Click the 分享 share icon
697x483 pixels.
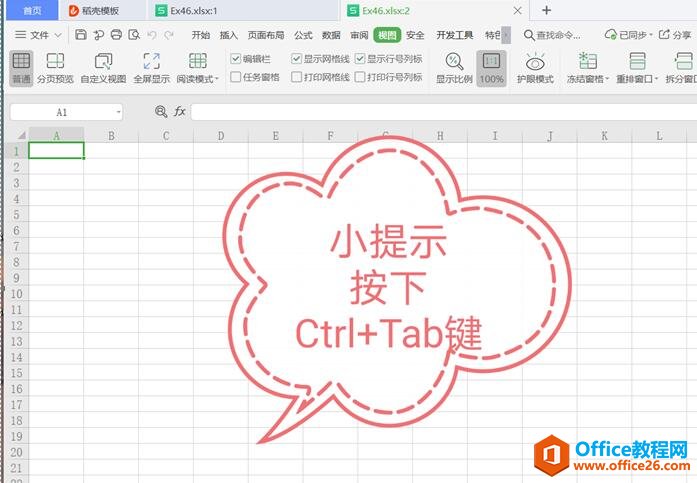click(664, 35)
